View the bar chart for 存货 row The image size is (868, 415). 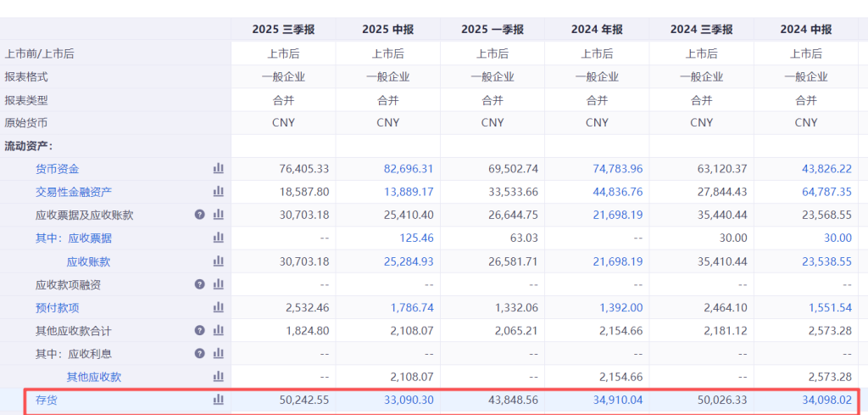click(218, 399)
